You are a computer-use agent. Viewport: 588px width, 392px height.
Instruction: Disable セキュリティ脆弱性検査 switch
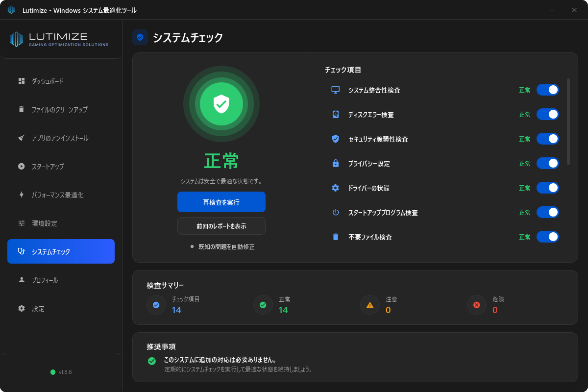pos(548,139)
